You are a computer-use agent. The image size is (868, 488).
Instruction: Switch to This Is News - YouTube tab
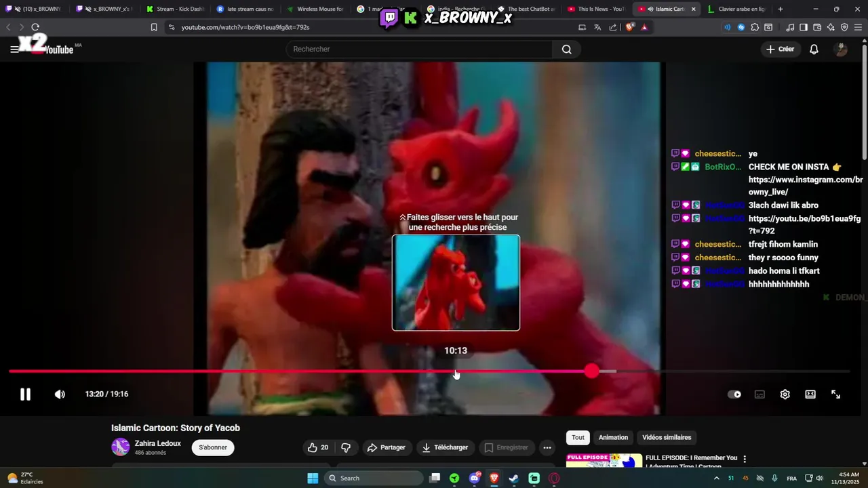(596, 9)
